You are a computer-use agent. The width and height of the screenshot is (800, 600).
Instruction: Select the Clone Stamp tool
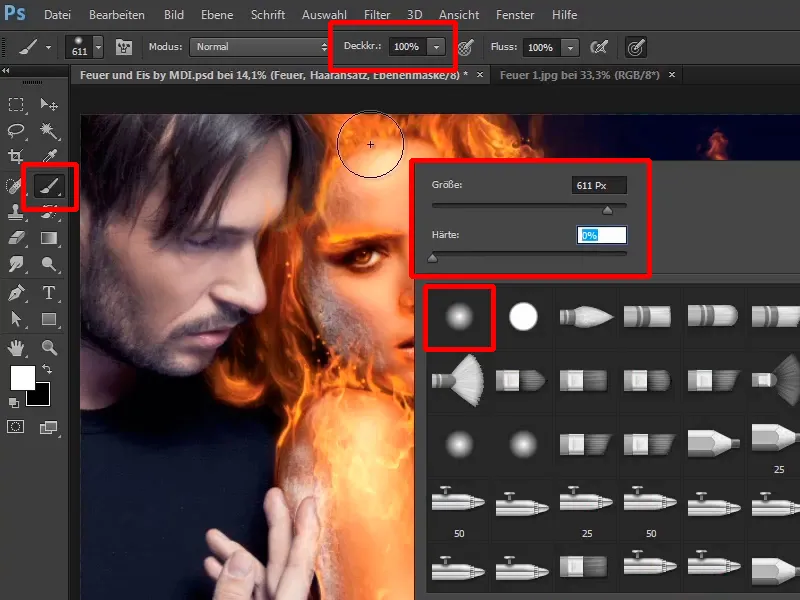[16, 212]
